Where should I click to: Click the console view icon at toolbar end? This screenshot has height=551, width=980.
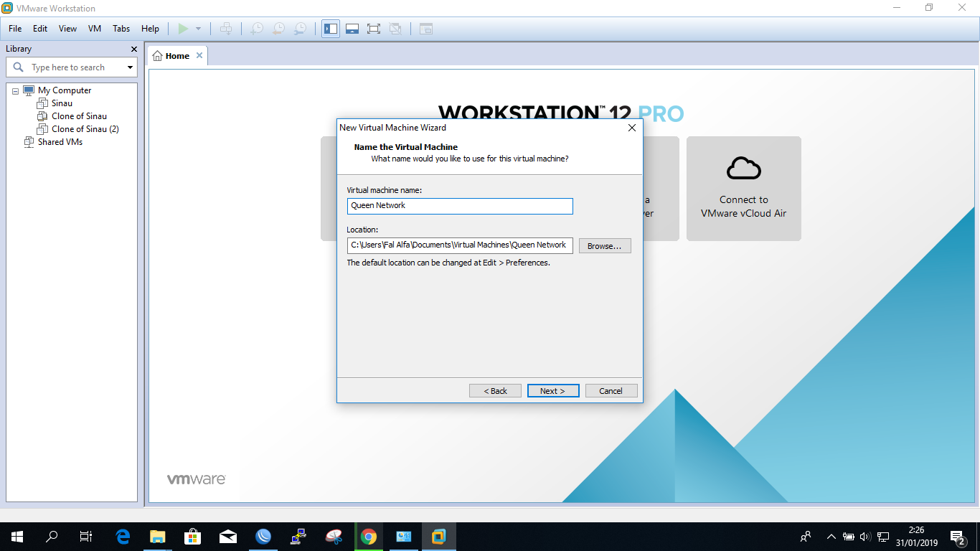(426, 29)
